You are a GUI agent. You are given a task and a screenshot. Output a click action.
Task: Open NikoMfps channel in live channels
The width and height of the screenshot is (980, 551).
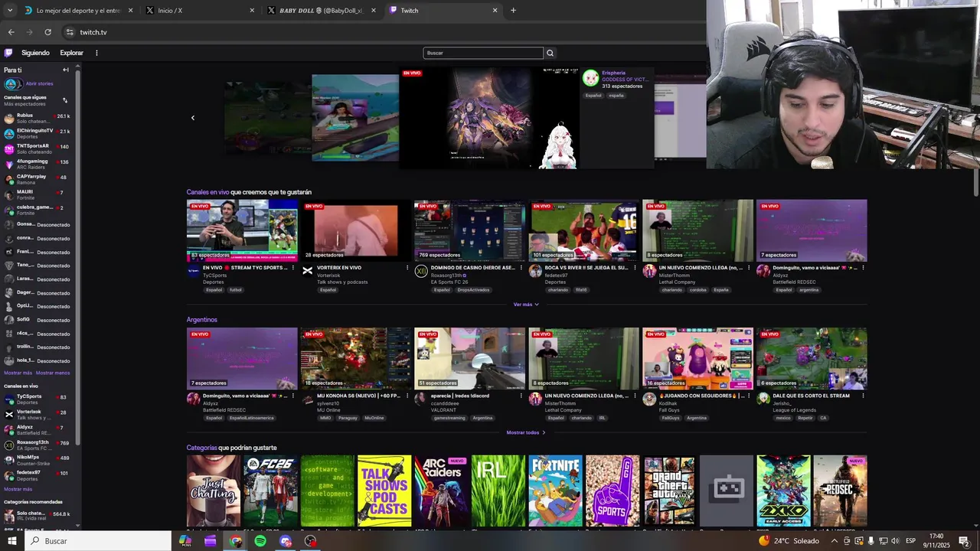[38, 460]
